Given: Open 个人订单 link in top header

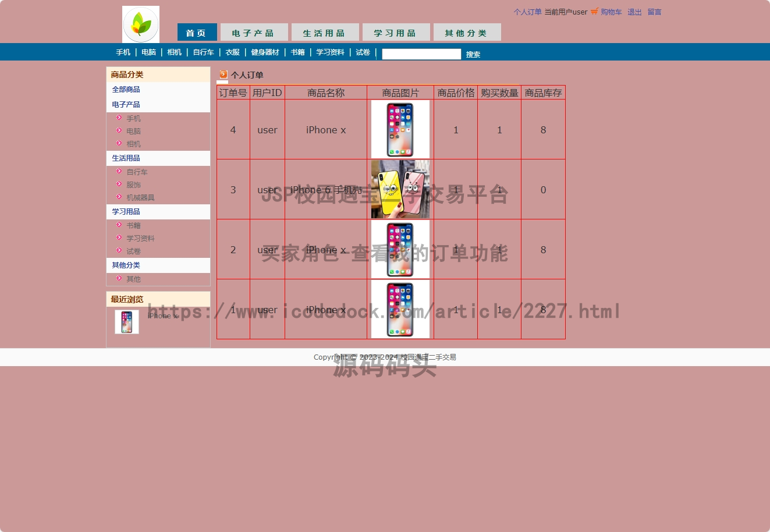Looking at the screenshot, I should click(x=527, y=12).
